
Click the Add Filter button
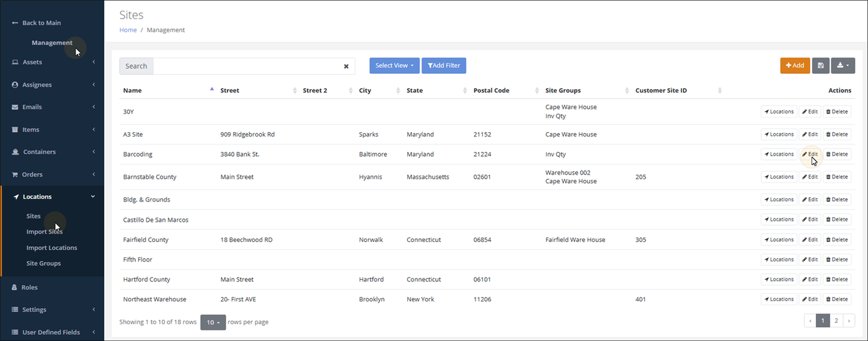(444, 66)
